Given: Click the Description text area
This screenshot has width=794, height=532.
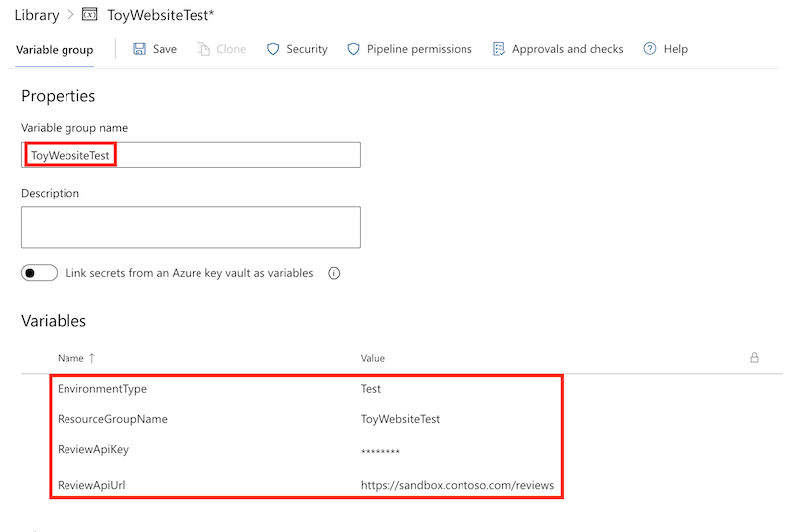Looking at the screenshot, I should tap(191, 227).
